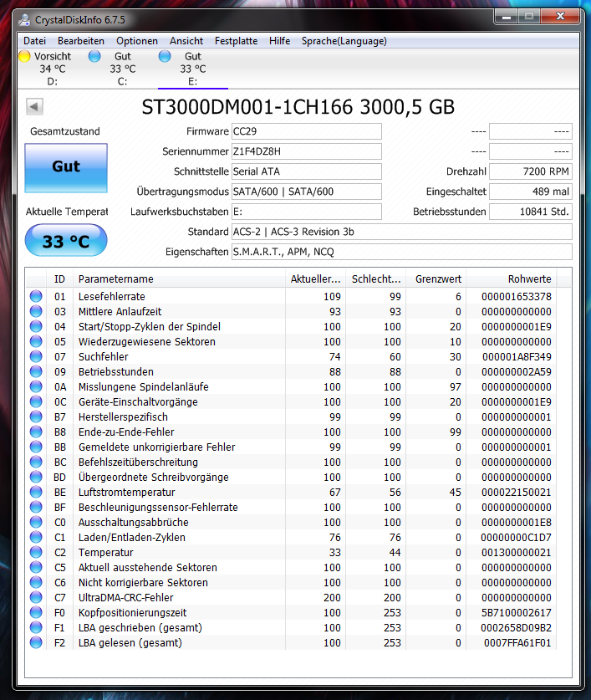Open the Optionen menu
This screenshot has width=591, height=700.
(x=136, y=41)
